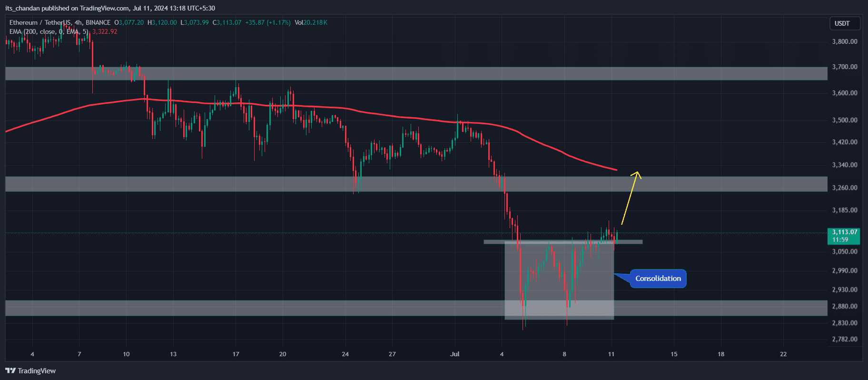The height and width of the screenshot is (380, 868).
Task: Select the EMA (200, close, 0, EMA, 5) indicator legend
Action: pos(49,31)
